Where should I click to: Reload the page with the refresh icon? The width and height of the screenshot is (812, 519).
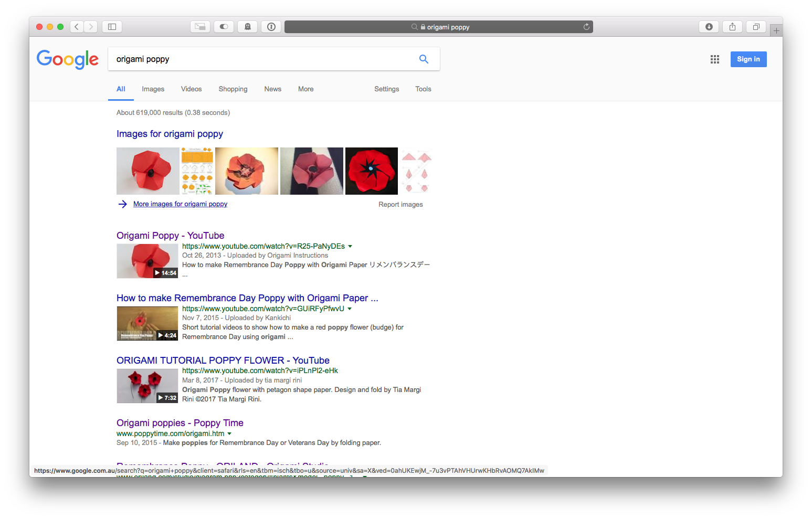pyautogui.click(x=586, y=27)
